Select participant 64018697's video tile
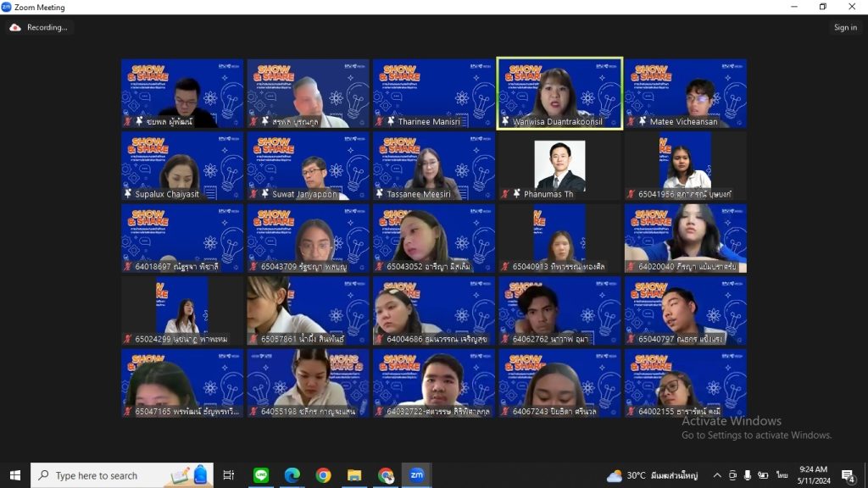Viewport: 868px width, 488px height. (x=182, y=238)
